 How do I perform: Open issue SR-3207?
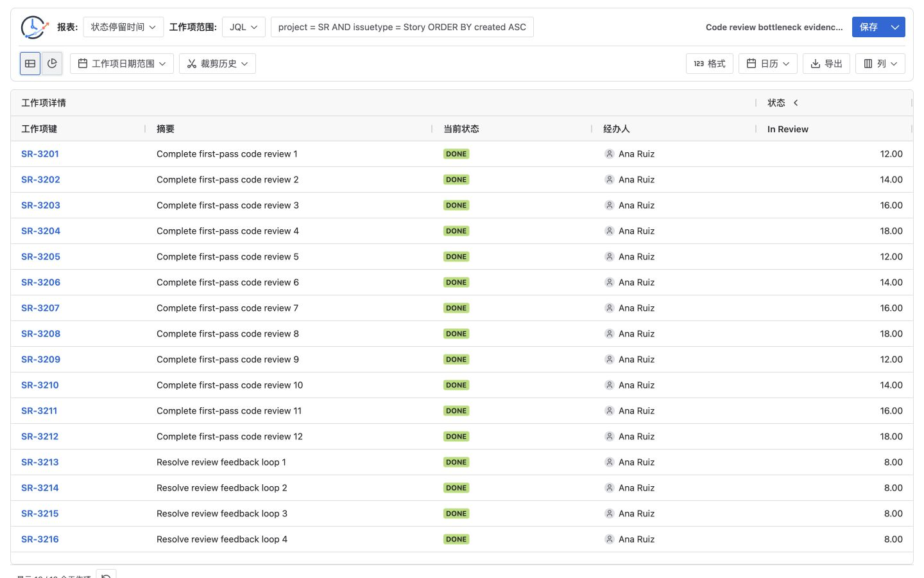point(40,308)
